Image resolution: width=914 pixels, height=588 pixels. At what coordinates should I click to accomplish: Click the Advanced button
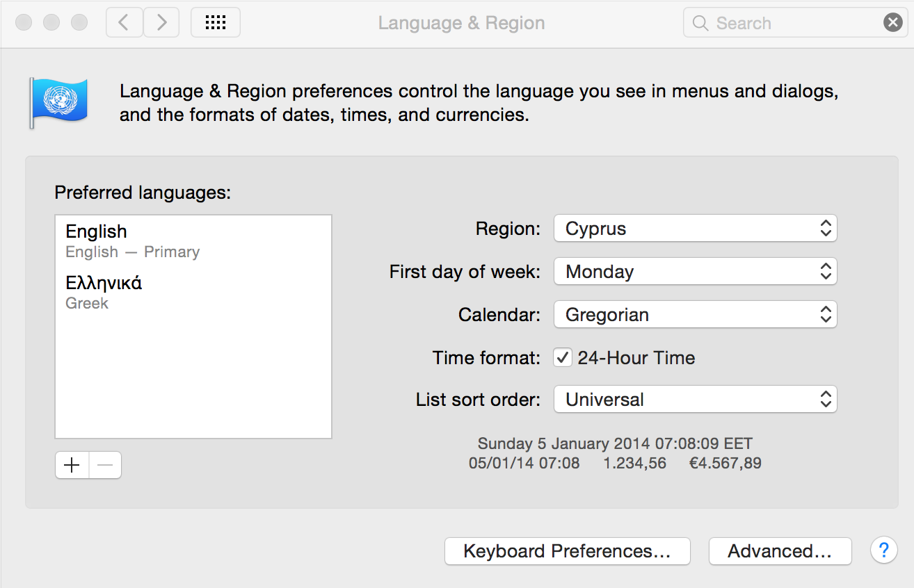pyautogui.click(x=780, y=551)
